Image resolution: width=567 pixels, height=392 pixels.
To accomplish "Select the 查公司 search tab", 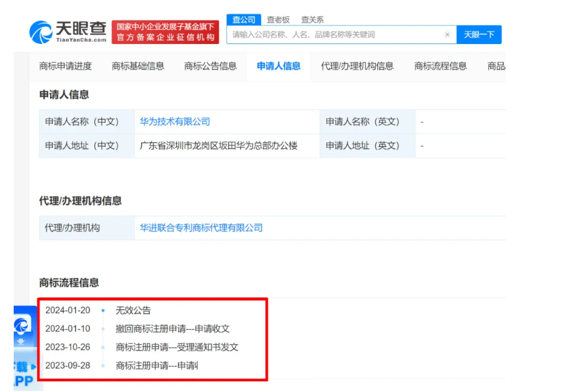I will click(244, 20).
